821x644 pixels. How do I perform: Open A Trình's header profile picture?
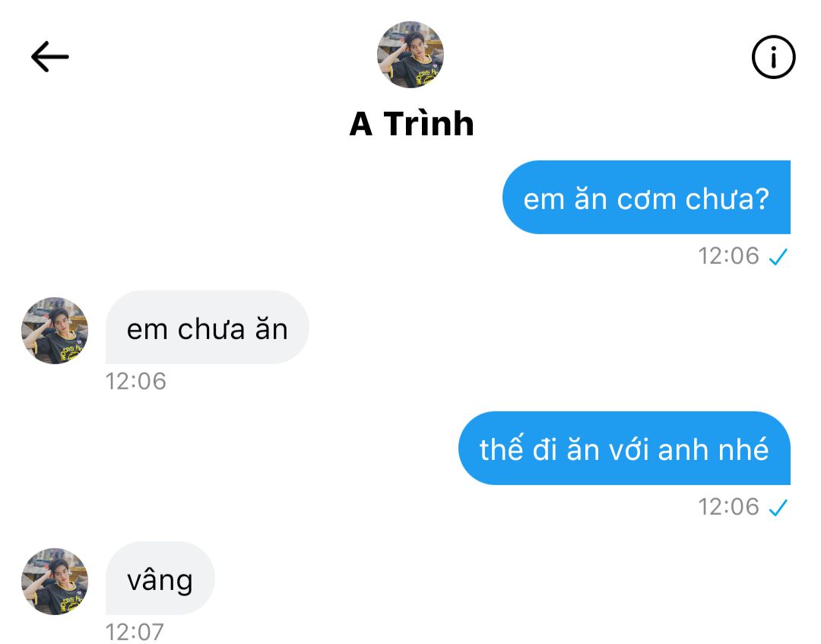pyautogui.click(x=410, y=55)
